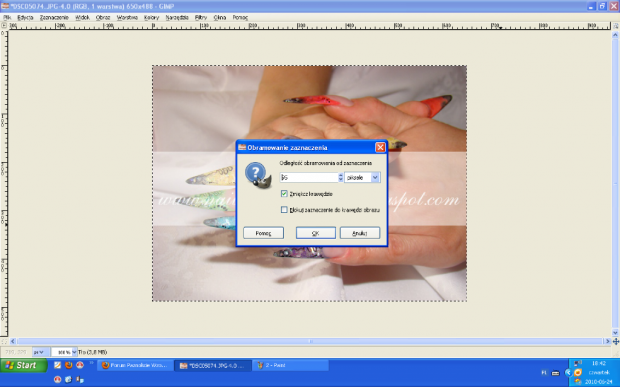Enable the lock selection to image edges checkbox

coord(284,210)
